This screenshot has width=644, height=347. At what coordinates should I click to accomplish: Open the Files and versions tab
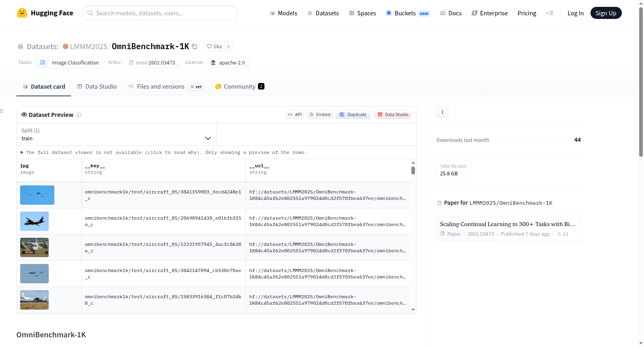tap(166, 87)
